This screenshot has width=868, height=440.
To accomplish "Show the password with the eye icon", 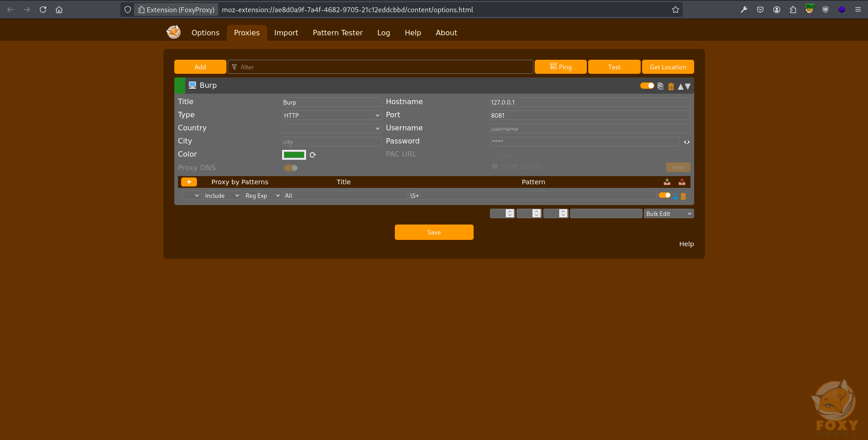I will 686,142.
